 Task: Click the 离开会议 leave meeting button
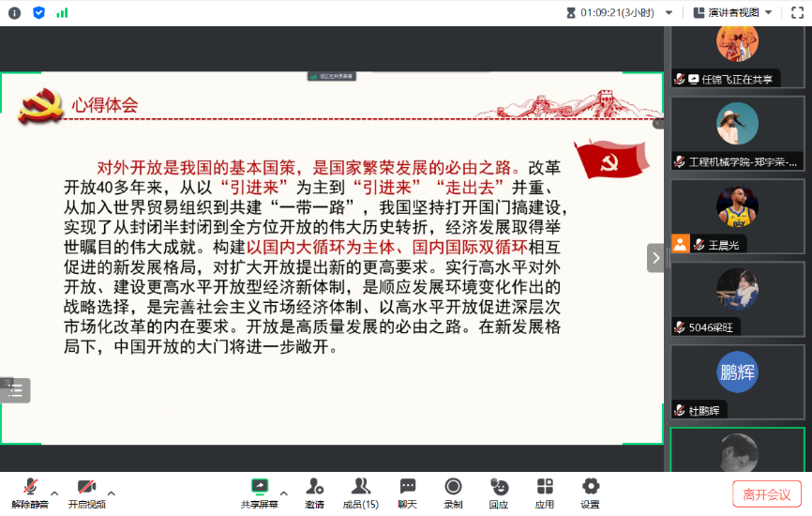click(766, 493)
